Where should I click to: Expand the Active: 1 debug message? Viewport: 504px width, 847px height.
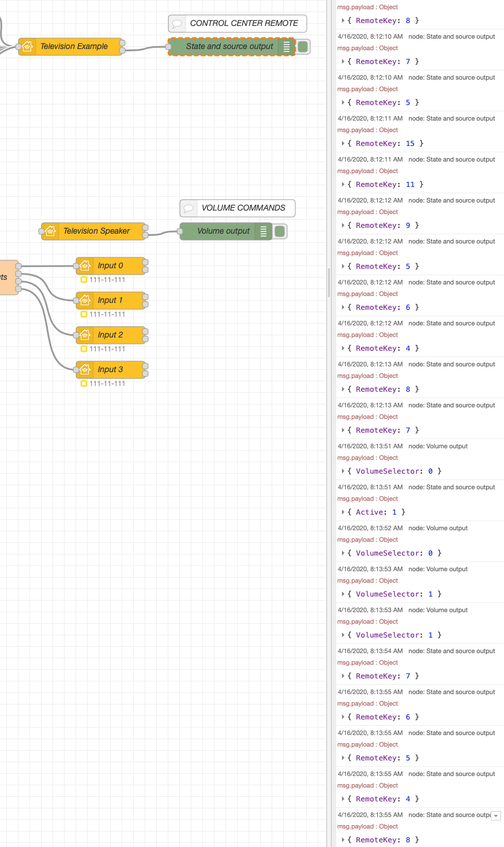343,512
